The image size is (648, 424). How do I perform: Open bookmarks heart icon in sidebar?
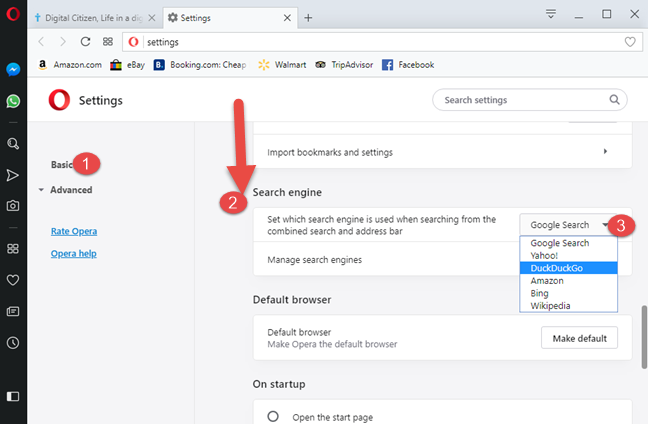click(x=13, y=280)
